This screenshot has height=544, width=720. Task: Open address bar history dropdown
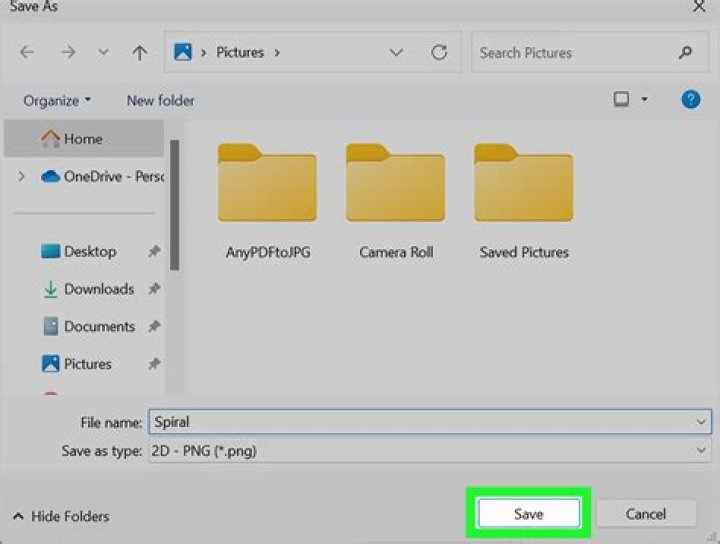pos(396,52)
